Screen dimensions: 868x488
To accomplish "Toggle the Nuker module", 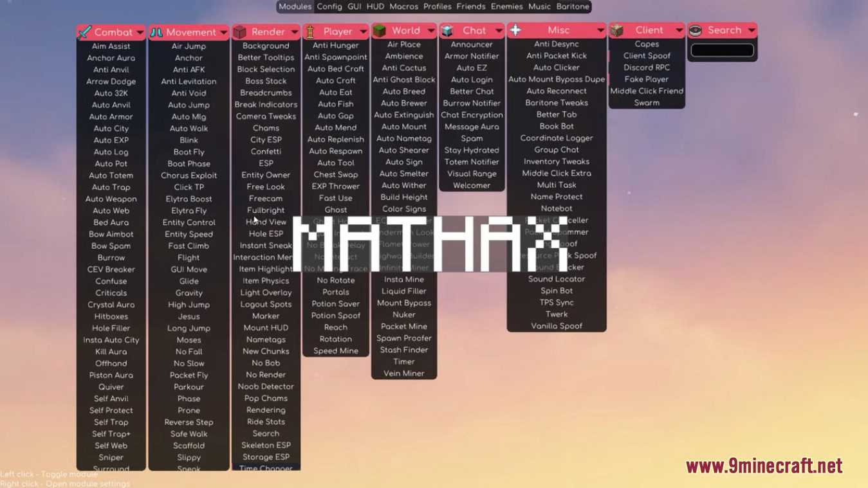I will [x=404, y=315].
